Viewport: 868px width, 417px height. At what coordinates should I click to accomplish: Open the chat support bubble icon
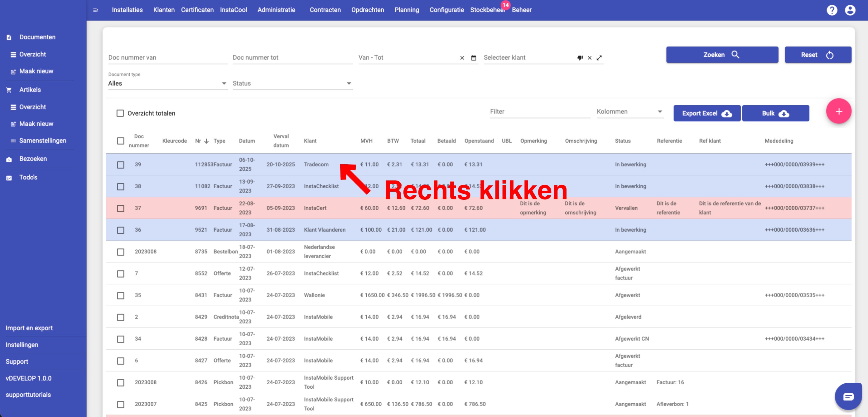(848, 396)
